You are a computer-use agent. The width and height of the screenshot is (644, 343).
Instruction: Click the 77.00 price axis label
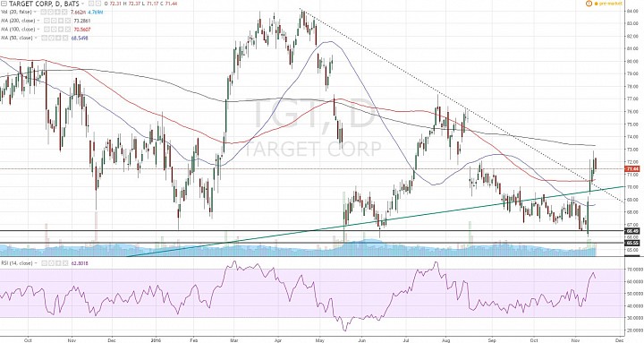pyautogui.click(x=631, y=99)
